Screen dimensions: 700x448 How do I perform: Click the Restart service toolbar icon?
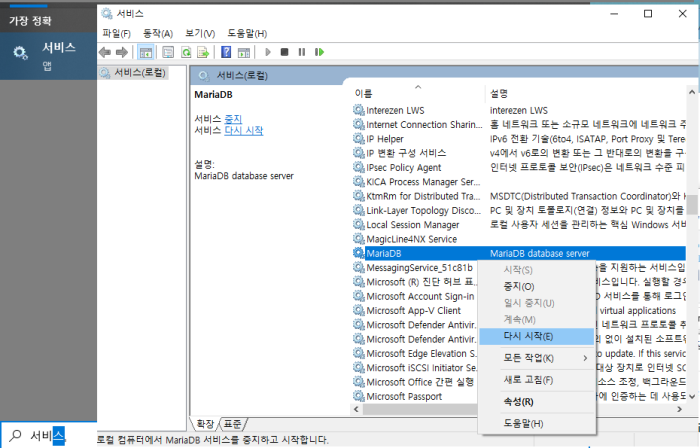tap(319, 52)
